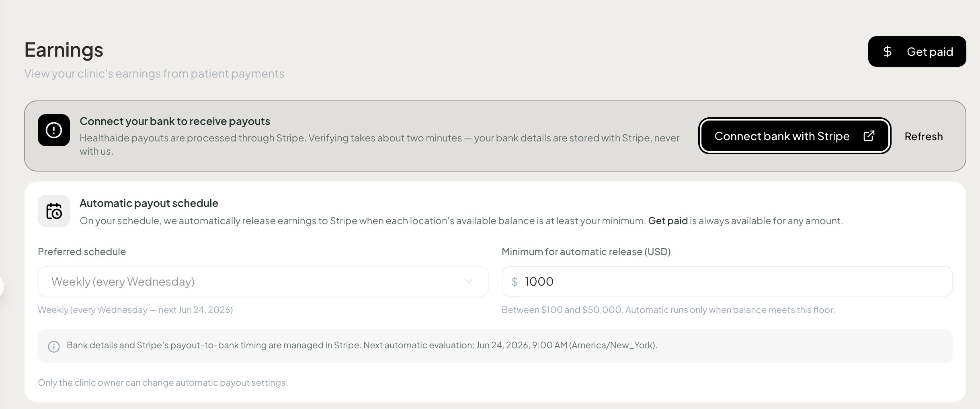Click 'Minimum for automatic release (USD)' label

pyautogui.click(x=586, y=252)
